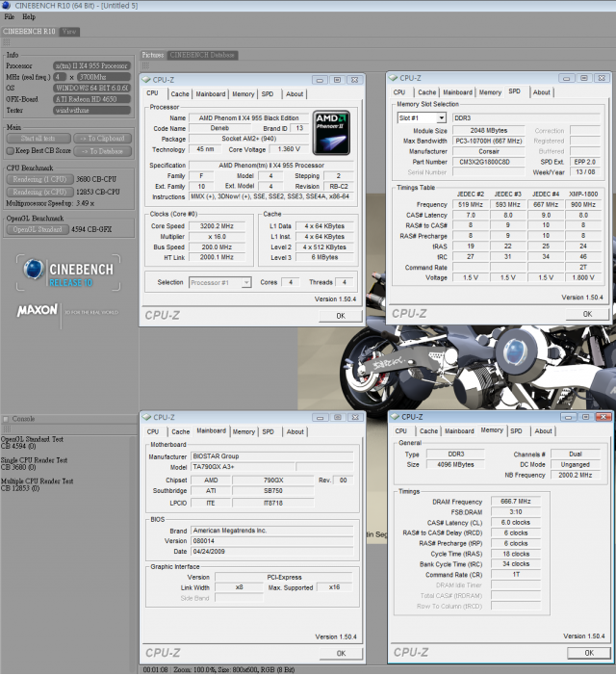
Task: Expand the Slot #1 memory slot dropdown
Action: coord(442,117)
